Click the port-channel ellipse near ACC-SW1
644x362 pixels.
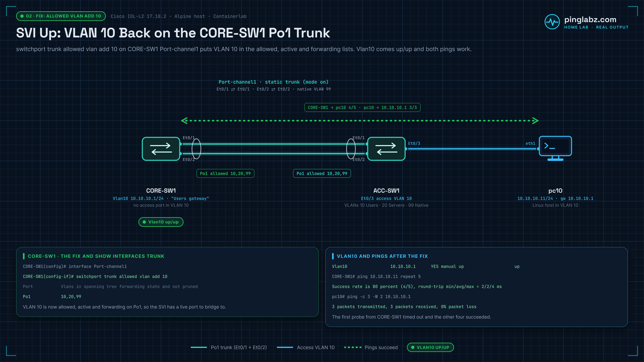tap(351, 149)
